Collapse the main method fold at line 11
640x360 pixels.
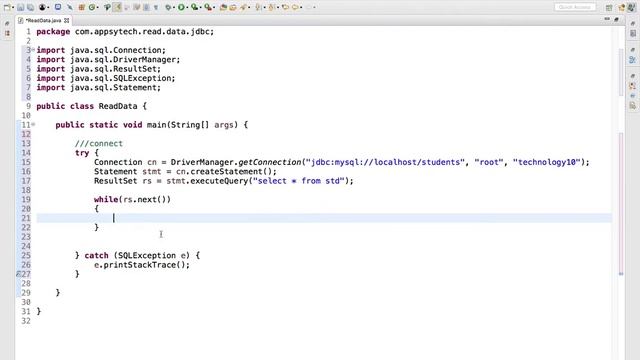(x=33, y=124)
